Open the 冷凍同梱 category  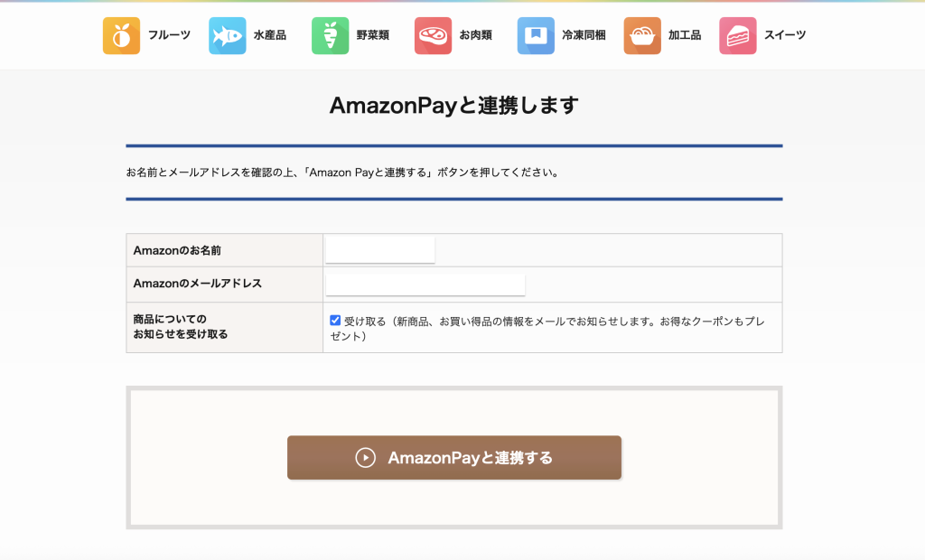tap(583, 36)
